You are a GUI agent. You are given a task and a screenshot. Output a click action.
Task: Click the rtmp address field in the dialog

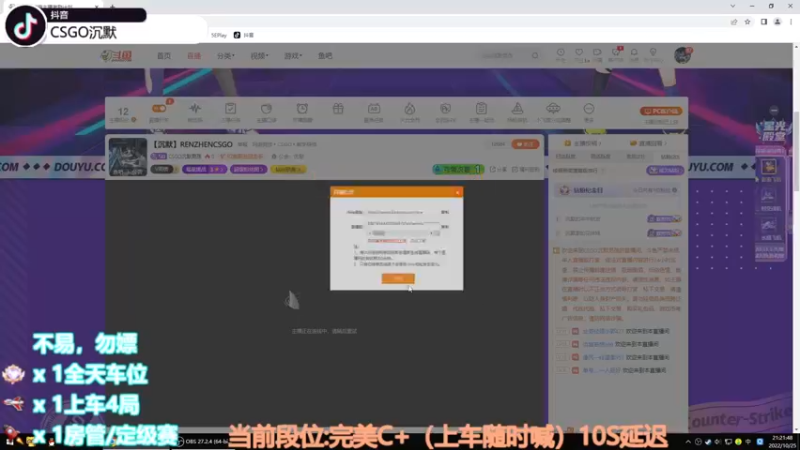coord(403,212)
